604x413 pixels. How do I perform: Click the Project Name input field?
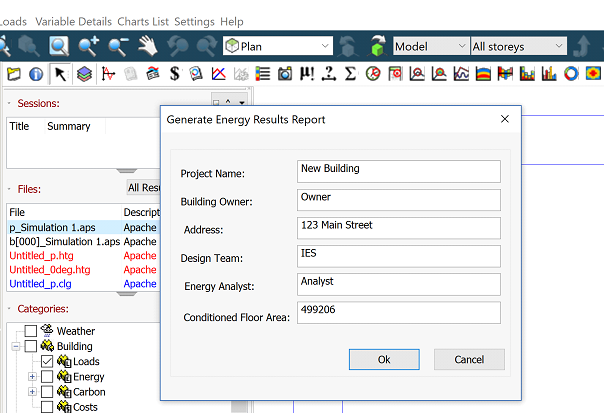[399, 172]
